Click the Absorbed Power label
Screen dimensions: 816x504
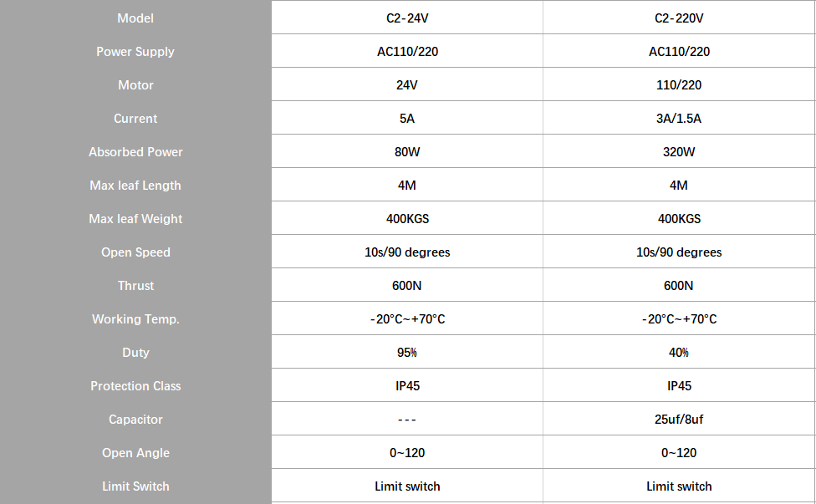tap(135, 152)
